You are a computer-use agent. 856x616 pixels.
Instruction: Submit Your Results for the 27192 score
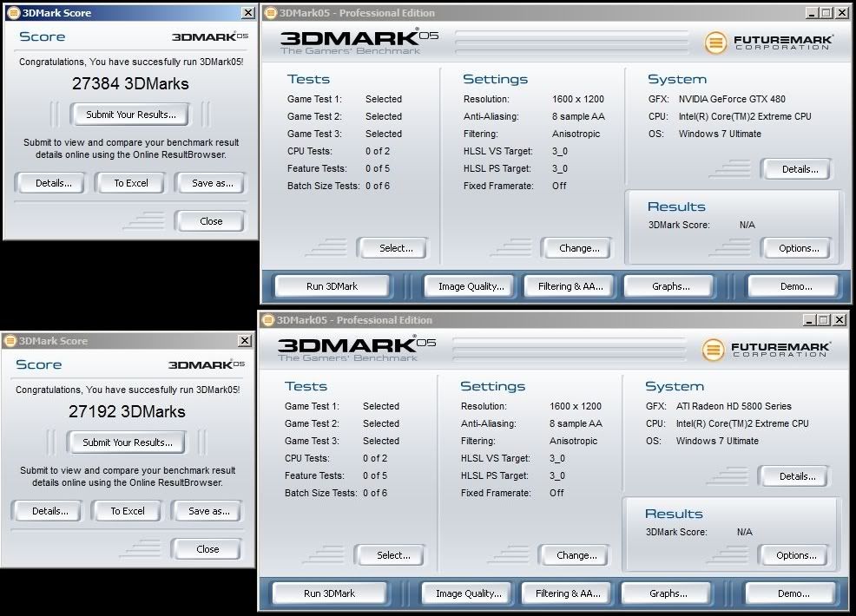128,442
